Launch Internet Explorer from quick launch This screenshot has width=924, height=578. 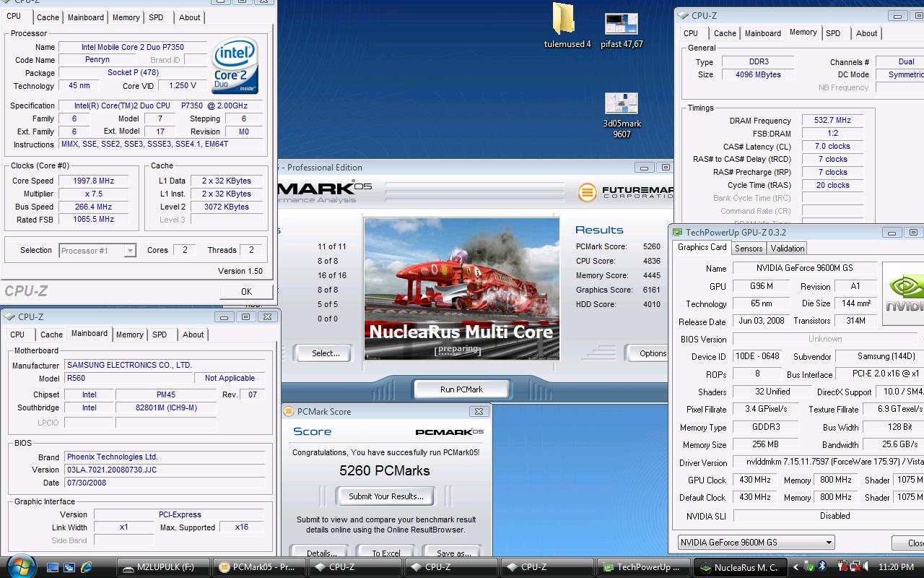click(x=87, y=567)
